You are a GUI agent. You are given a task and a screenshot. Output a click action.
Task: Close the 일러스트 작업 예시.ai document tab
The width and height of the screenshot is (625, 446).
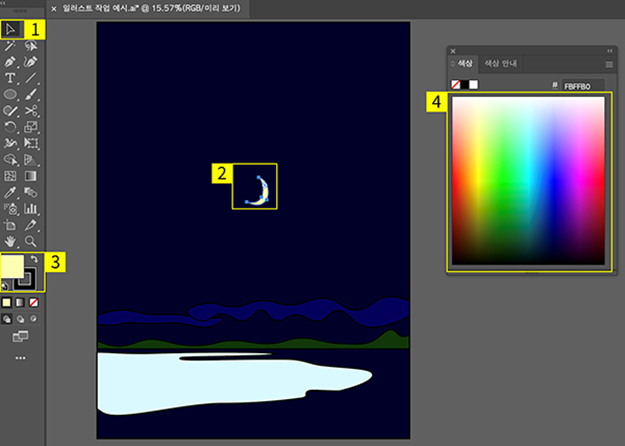point(54,9)
